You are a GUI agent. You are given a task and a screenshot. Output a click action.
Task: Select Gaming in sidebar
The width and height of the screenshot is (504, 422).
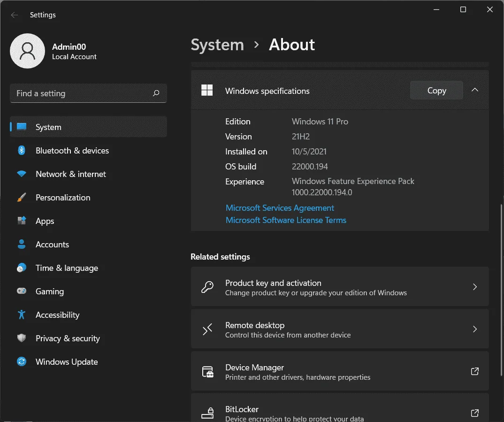click(88, 291)
